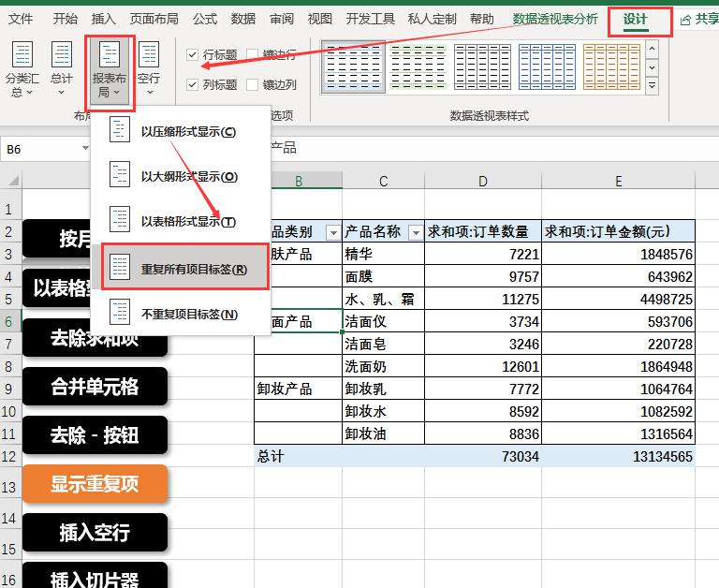The height and width of the screenshot is (588, 719).
Task: Open the 数据 tab
Action: pyautogui.click(x=243, y=20)
